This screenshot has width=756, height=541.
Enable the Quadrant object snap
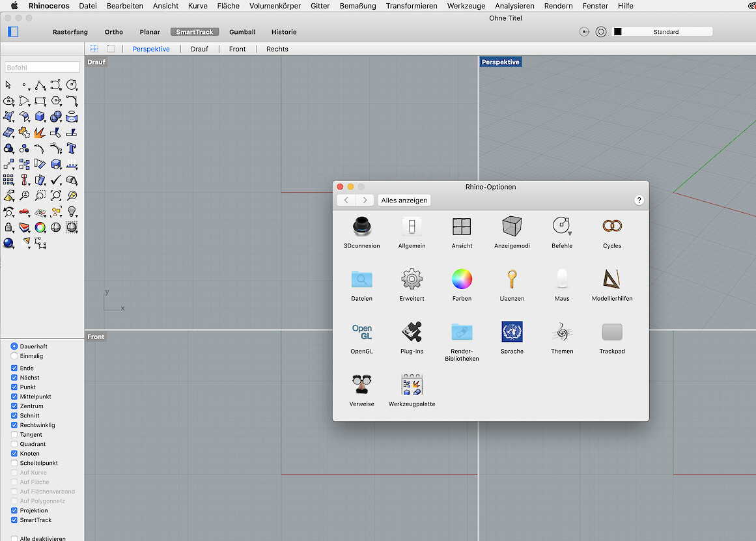(x=14, y=444)
